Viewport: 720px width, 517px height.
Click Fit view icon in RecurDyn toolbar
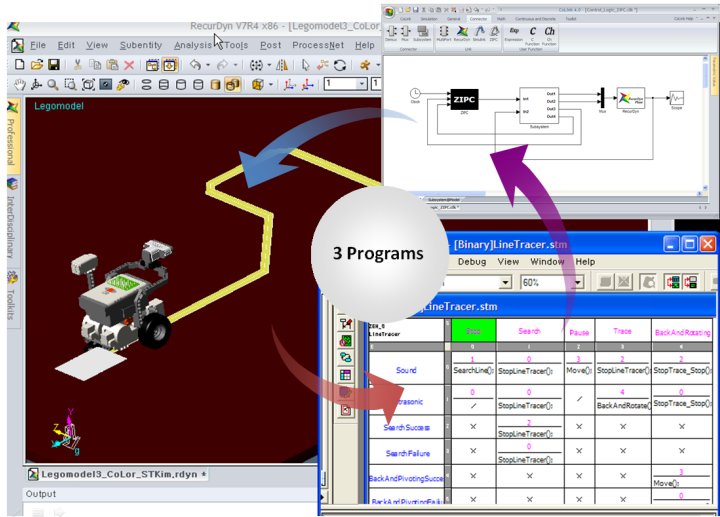tap(88, 84)
